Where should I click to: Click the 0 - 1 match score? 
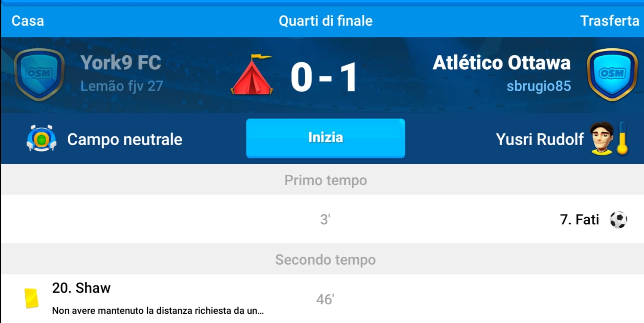324,77
